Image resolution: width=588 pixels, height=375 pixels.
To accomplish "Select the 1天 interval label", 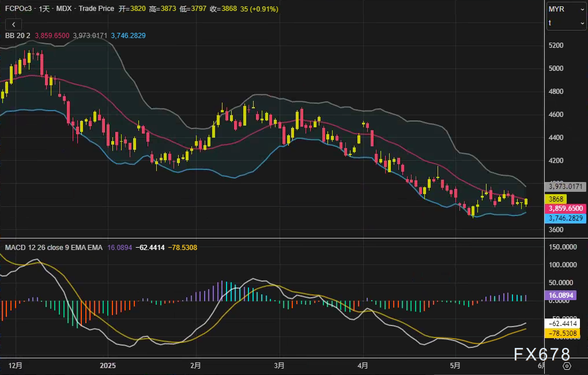I will (x=46, y=9).
